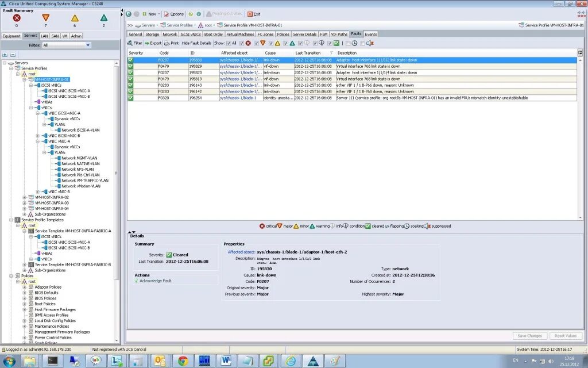Click the Windows Start button
Image resolution: width=588 pixels, height=368 pixels.
coord(9,361)
